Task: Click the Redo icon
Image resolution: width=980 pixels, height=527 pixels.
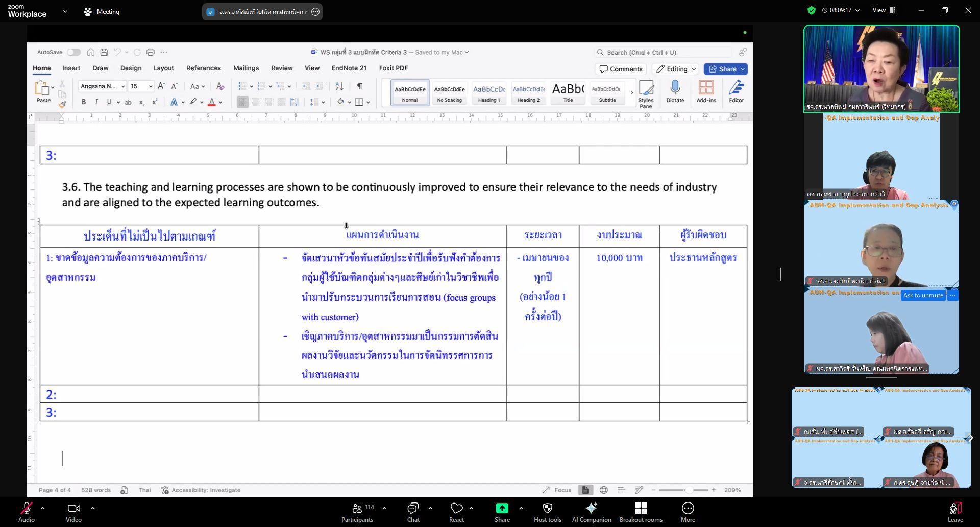Action: click(137, 52)
